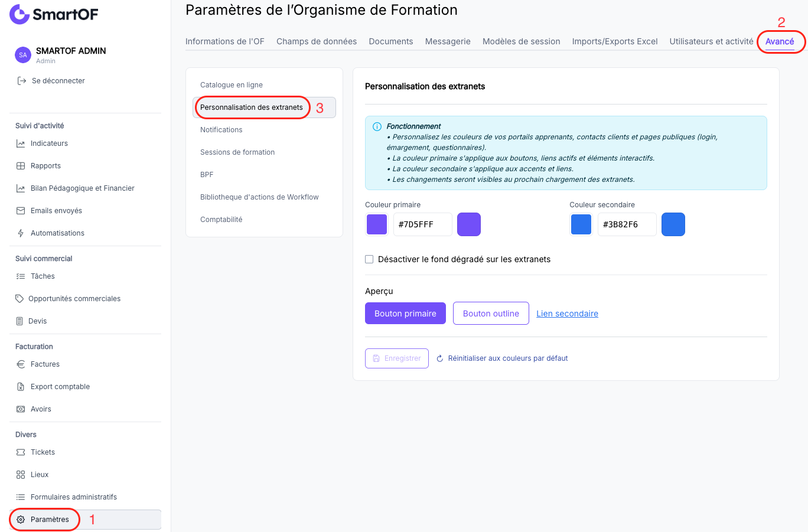Click the reset arrow icon by Réinitialiser

pyautogui.click(x=440, y=358)
